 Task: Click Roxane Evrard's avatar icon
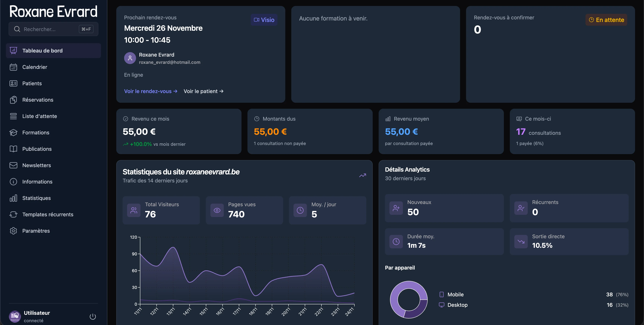[130, 58]
